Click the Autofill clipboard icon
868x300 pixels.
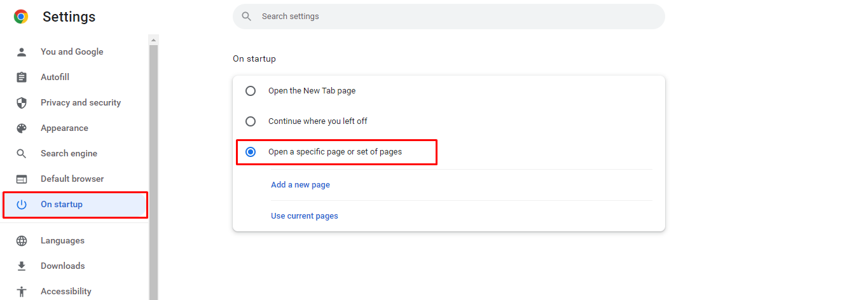22,78
